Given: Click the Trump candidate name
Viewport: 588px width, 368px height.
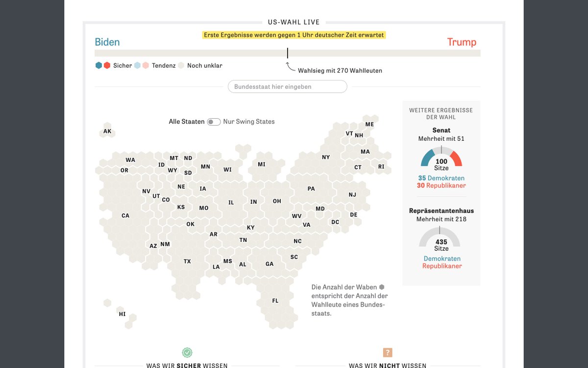Looking at the screenshot, I should pyautogui.click(x=462, y=42).
